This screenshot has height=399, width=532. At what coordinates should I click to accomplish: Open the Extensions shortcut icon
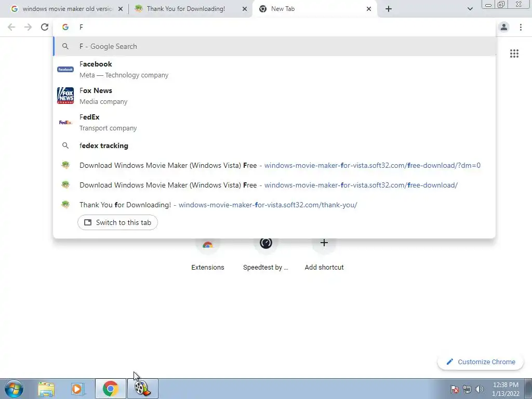(x=208, y=244)
